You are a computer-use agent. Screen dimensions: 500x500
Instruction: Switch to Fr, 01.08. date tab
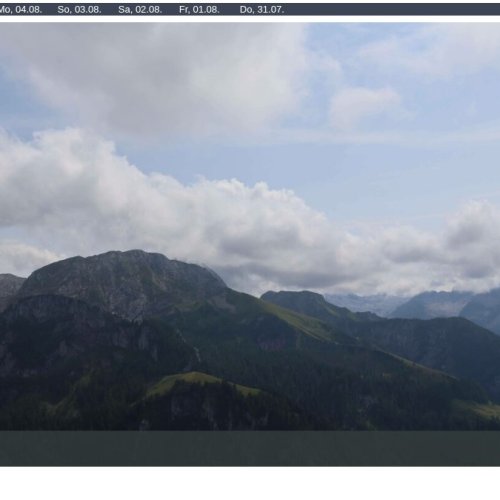click(199, 10)
